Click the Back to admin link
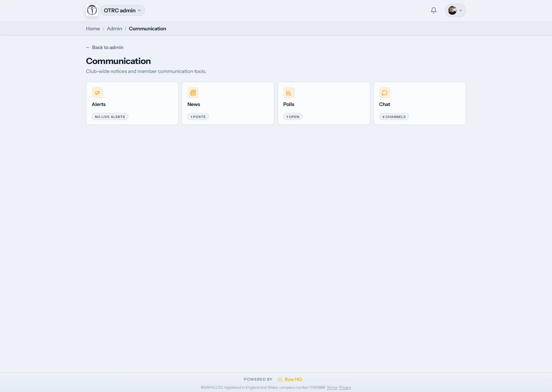552x392 pixels. click(x=105, y=47)
